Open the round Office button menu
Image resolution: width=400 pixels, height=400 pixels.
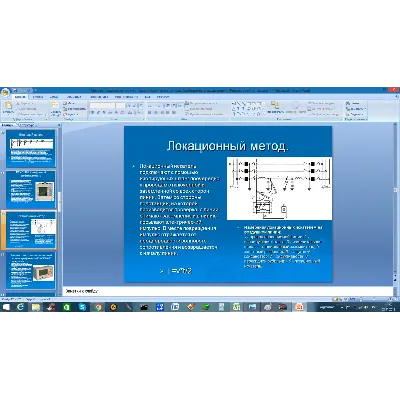tap(5, 92)
